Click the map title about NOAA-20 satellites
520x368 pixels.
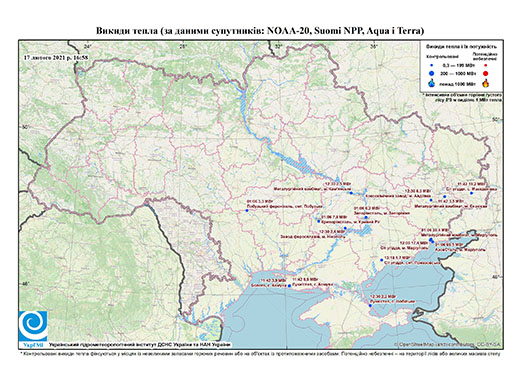pos(260,31)
